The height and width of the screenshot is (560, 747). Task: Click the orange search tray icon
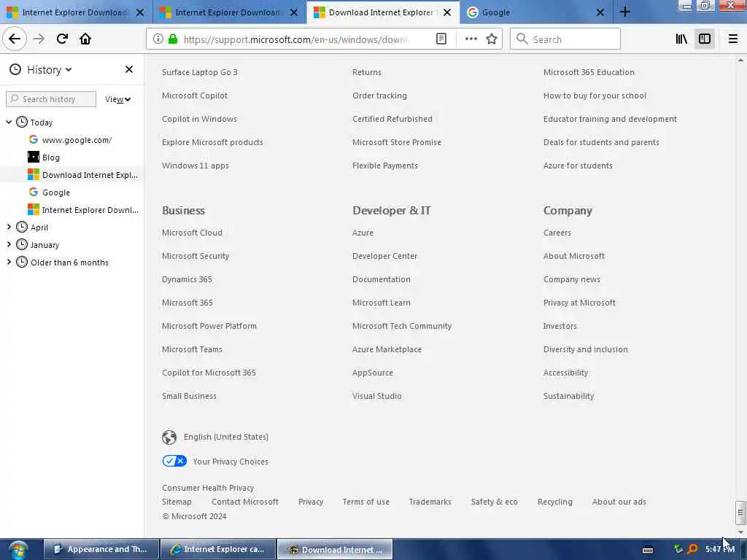(x=693, y=550)
